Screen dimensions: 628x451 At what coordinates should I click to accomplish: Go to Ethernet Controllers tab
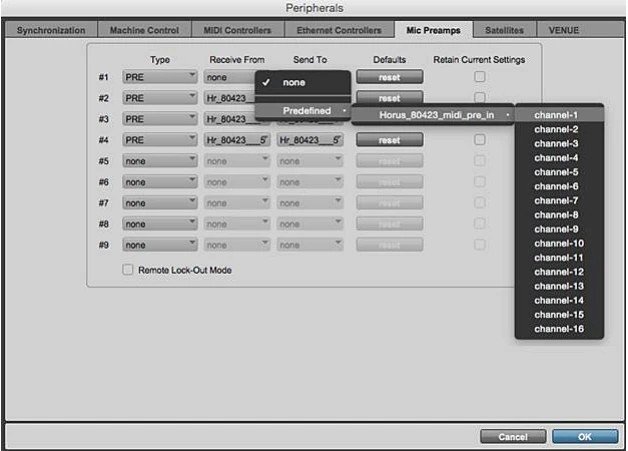pyautogui.click(x=339, y=30)
